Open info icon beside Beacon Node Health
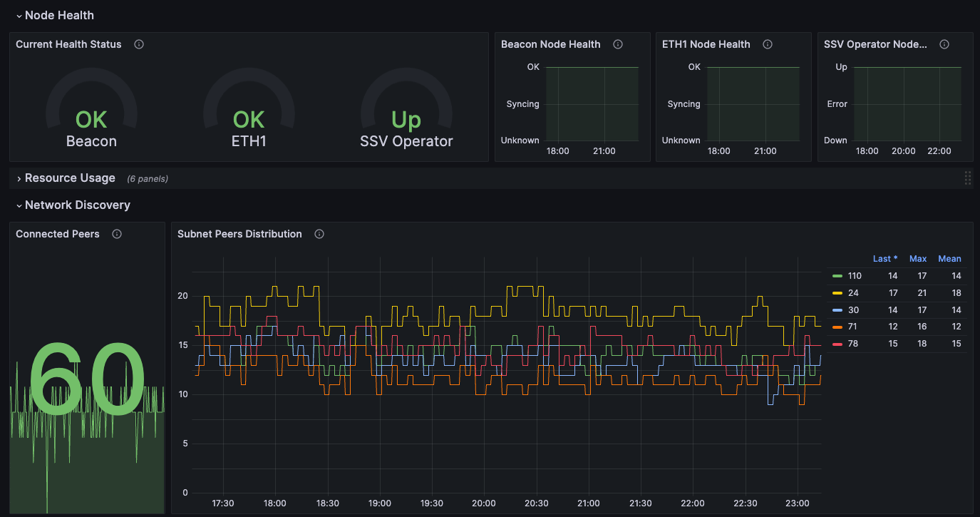 pos(618,44)
